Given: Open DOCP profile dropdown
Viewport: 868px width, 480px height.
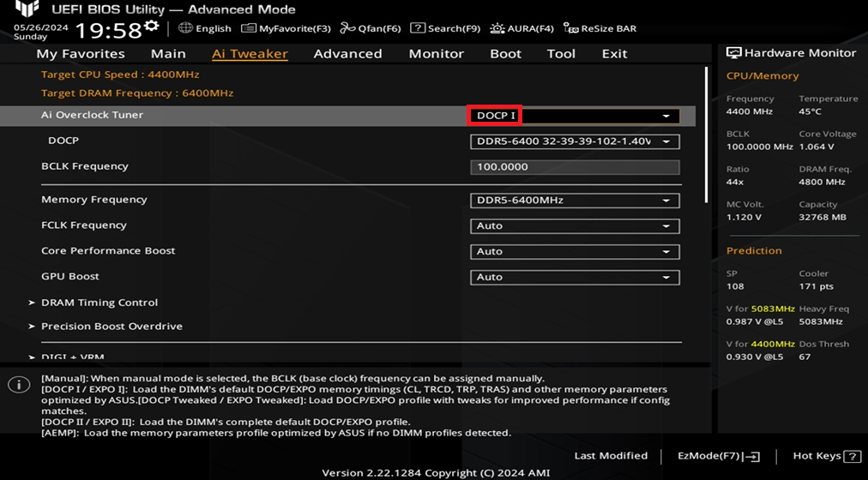Looking at the screenshot, I should (575, 141).
